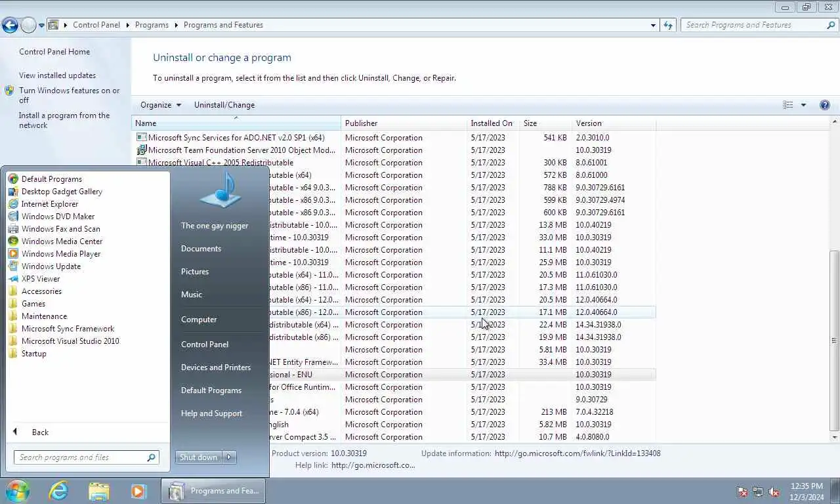Open Computer from Start menu
The height and width of the screenshot is (504, 840).
click(x=199, y=320)
